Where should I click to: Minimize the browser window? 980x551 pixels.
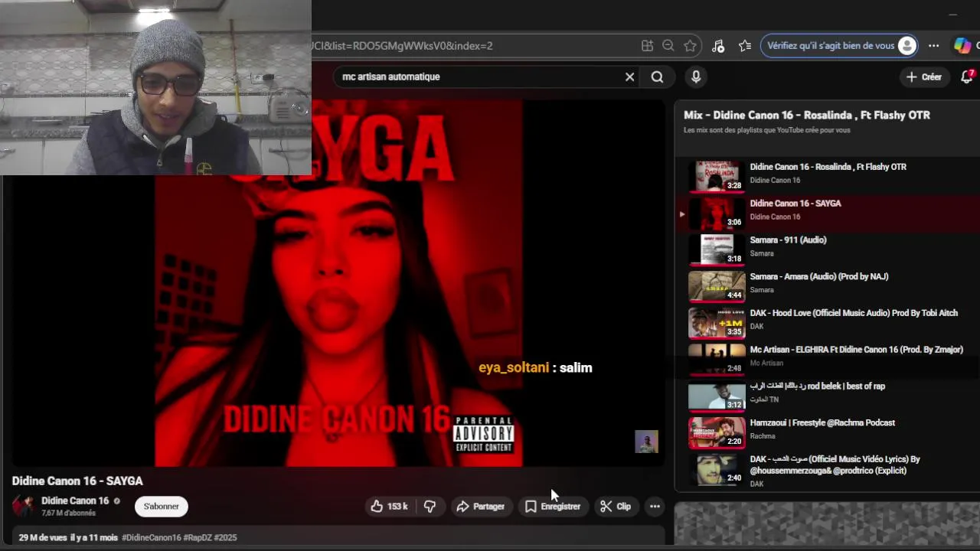click(952, 14)
